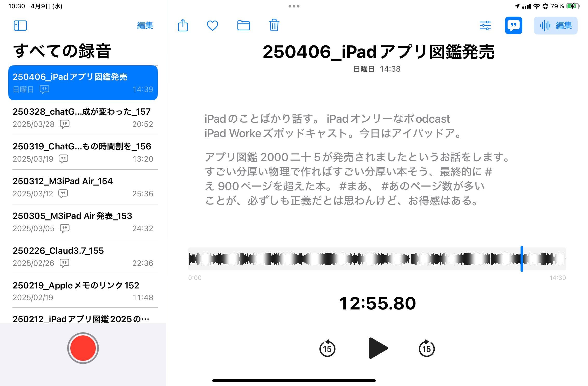Skip forward 15 seconds
The height and width of the screenshot is (386, 588).
427,348
